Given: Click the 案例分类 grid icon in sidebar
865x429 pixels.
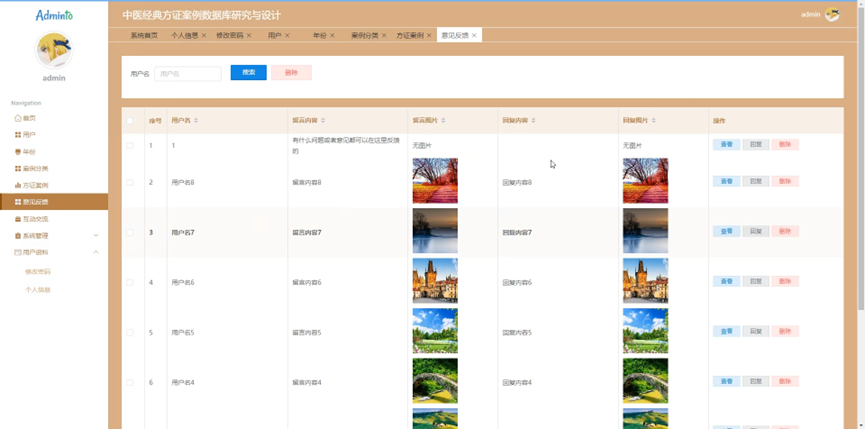Looking at the screenshot, I should tap(18, 168).
